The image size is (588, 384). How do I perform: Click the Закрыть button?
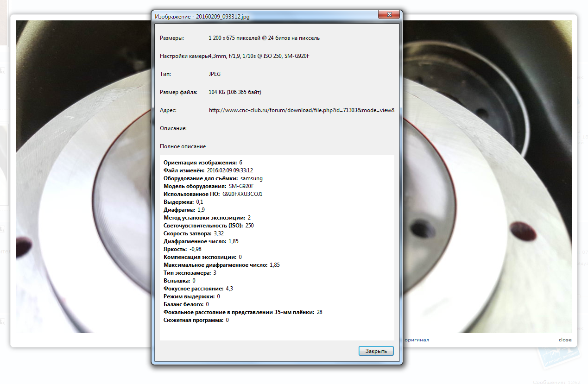[x=376, y=351]
